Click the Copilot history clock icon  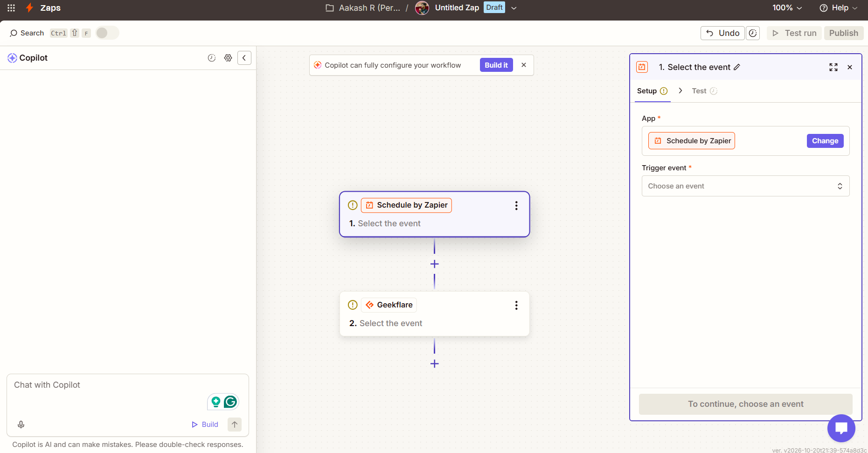point(212,58)
